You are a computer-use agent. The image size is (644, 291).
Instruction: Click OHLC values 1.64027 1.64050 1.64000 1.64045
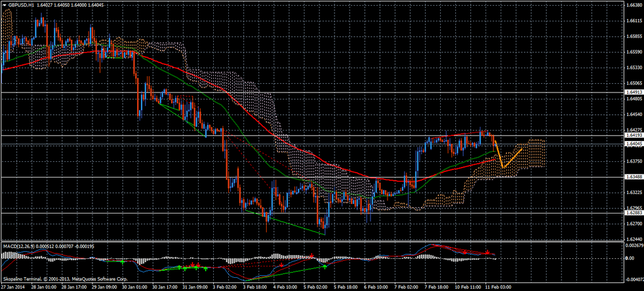tap(69, 4)
